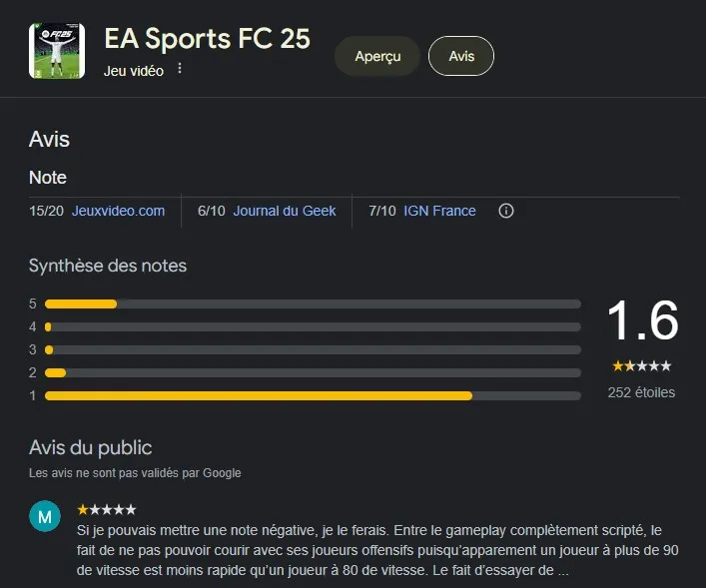This screenshot has width=706, height=588.
Task: Click the 2-star rating bar
Action: coord(313,372)
